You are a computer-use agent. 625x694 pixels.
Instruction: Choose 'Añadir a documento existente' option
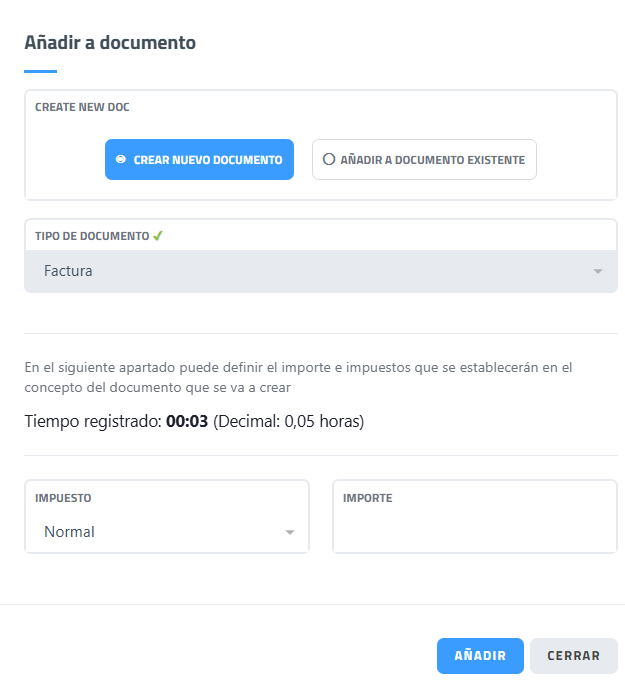(424, 159)
